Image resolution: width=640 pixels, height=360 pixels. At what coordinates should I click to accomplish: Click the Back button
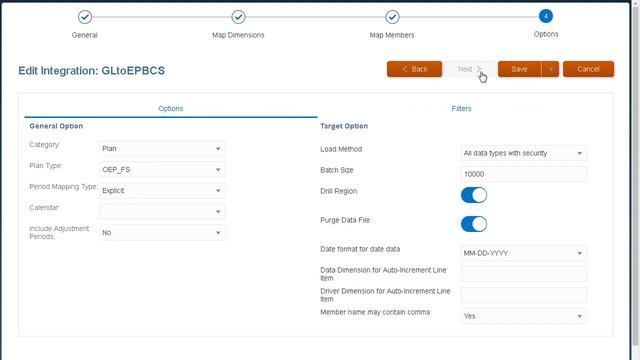[414, 69]
